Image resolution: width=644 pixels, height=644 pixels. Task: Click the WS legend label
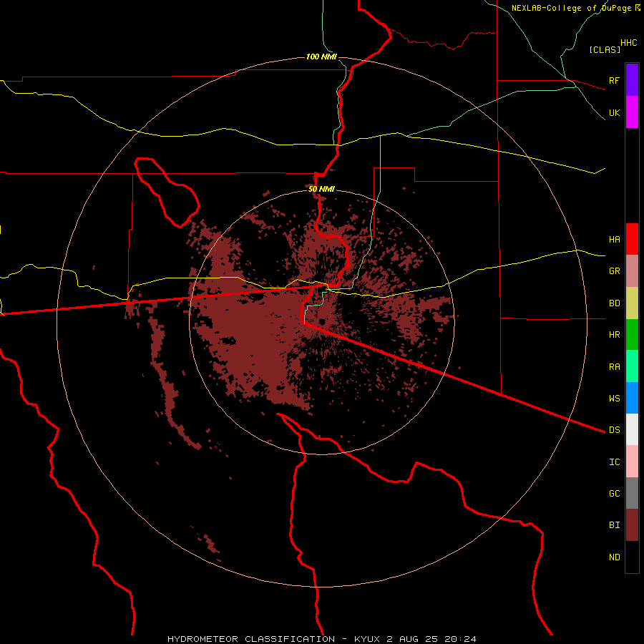tap(614, 398)
